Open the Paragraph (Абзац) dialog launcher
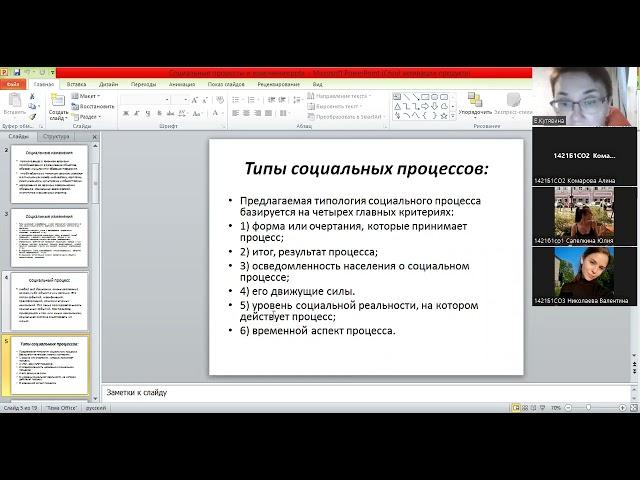Image resolution: width=640 pixels, height=480 pixels. click(385, 127)
